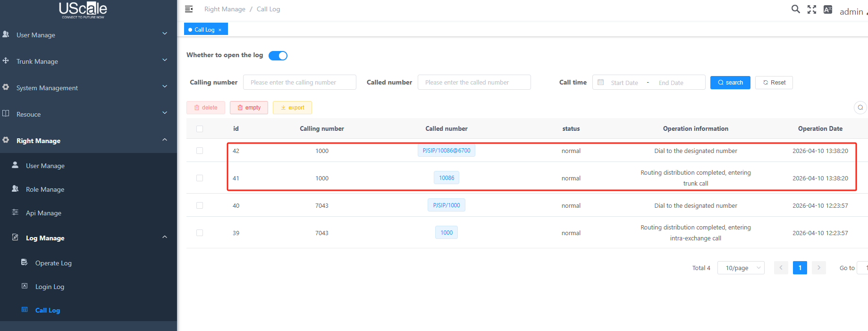Click the Log Manage edit icon
The height and width of the screenshot is (331, 868).
pyautogui.click(x=15, y=237)
